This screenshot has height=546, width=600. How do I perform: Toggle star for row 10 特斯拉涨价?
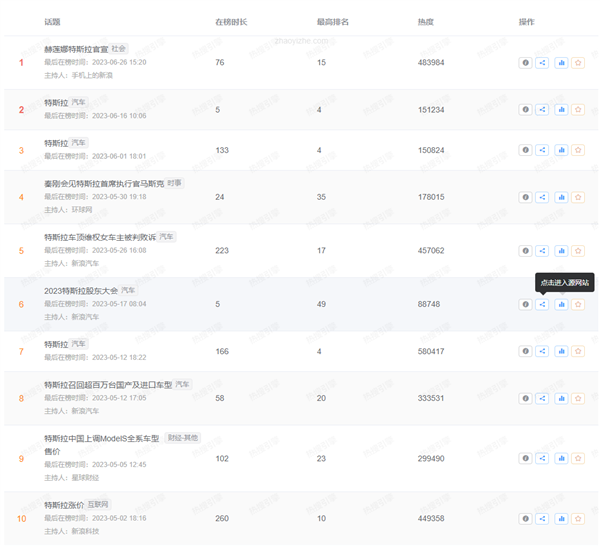pyautogui.click(x=578, y=519)
